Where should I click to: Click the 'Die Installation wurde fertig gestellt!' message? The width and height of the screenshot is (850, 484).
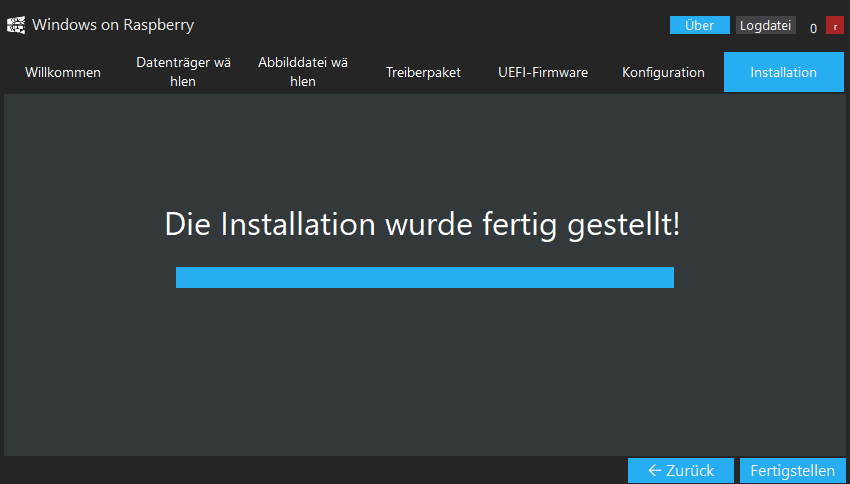pos(422,224)
